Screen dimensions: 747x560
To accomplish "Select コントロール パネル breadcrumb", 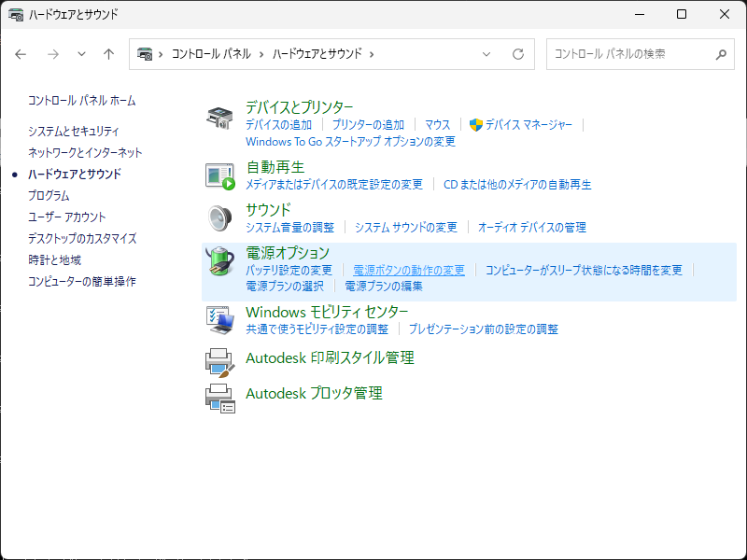I will coord(211,54).
